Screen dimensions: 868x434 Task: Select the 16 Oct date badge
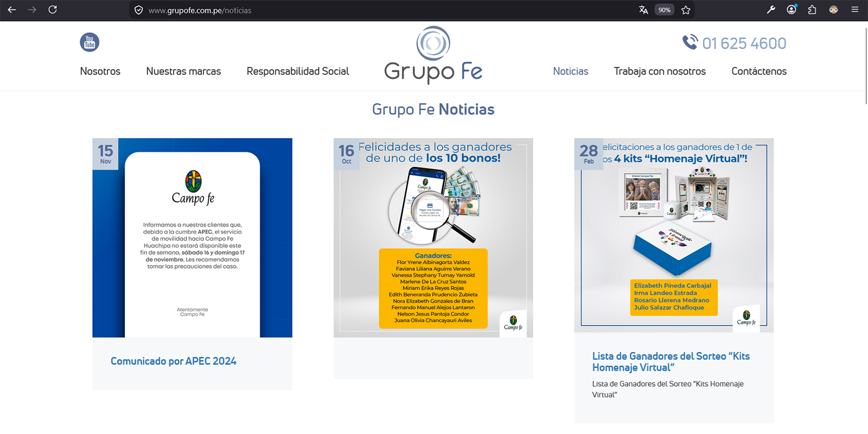point(346,154)
